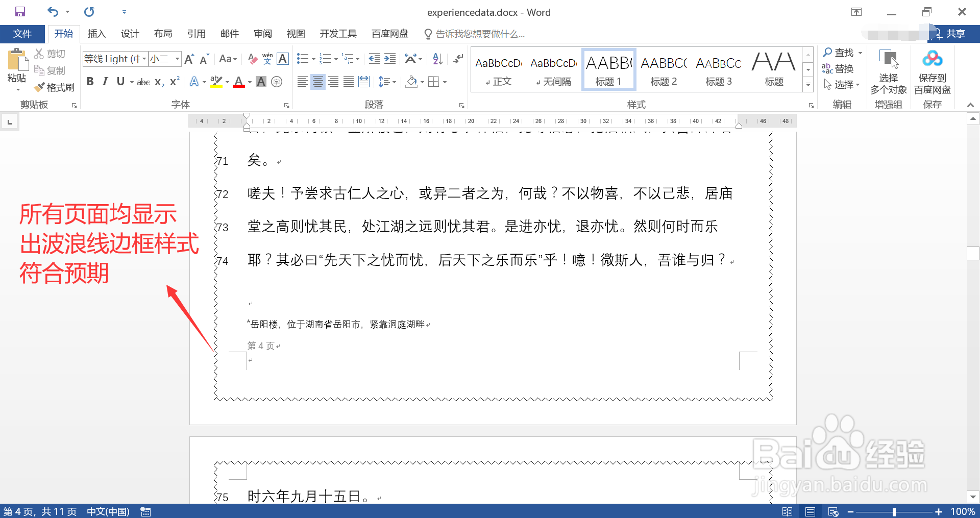This screenshot has width=980, height=518.
Task: Toggle underline formatting
Action: tap(120, 82)
